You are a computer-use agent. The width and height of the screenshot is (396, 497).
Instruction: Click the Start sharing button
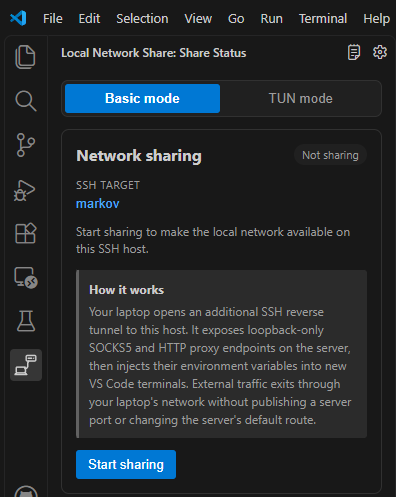pyautogui.click(x=126, y=464)
